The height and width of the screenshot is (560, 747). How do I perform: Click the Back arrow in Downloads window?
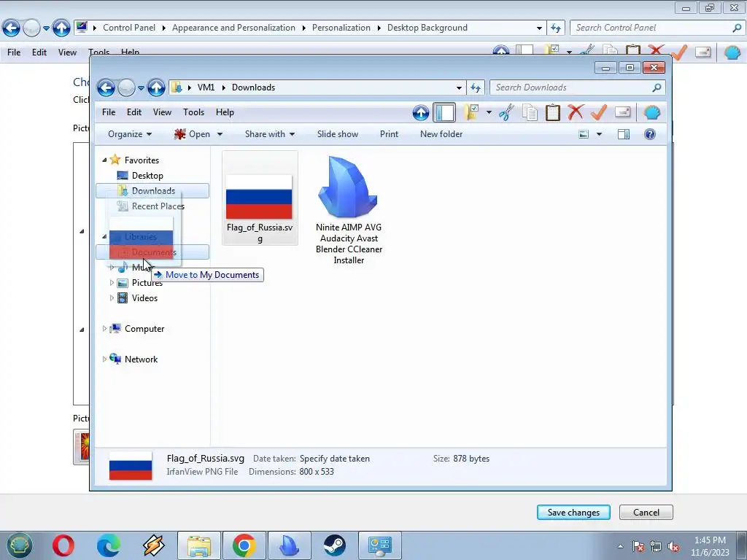tap(106, 87)
